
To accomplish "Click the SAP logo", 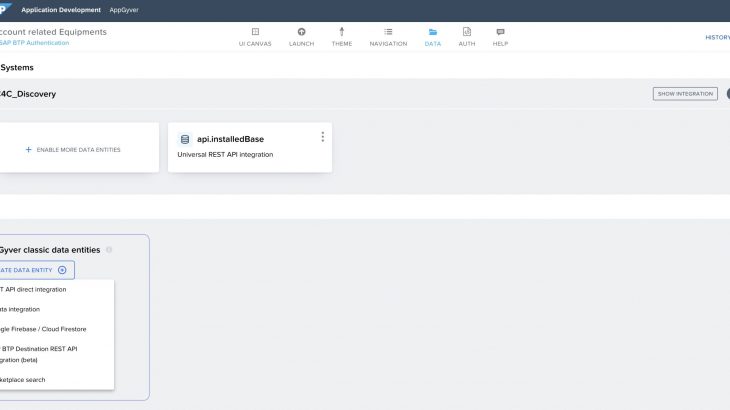I will (6, 9).
